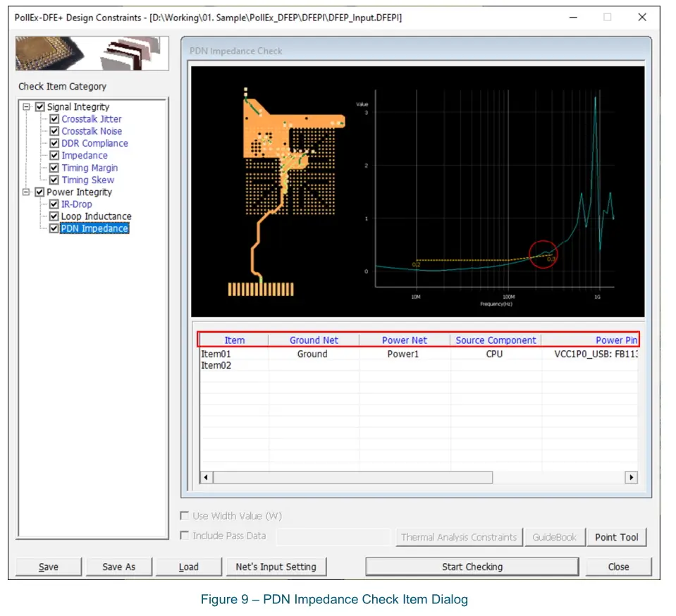Open the Point Tool

pos(616,537)
